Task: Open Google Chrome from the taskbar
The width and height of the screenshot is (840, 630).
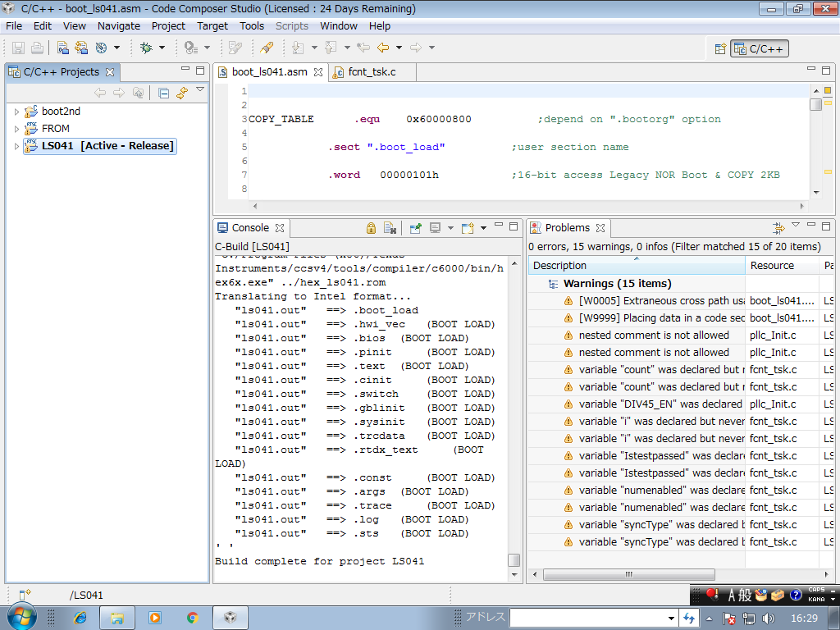Action: [x=192, y=618]
